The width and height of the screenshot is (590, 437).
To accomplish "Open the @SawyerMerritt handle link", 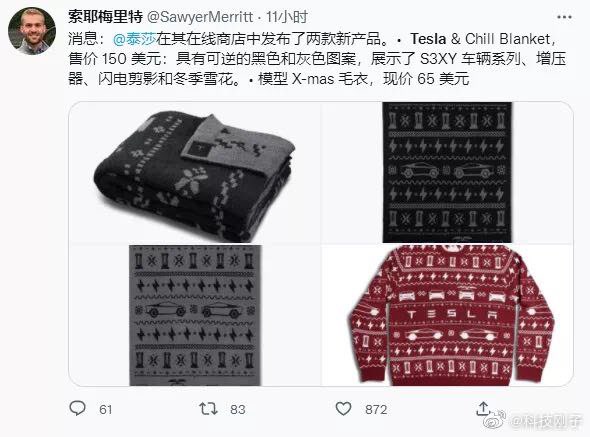I will pyautogui.click(x=200, y=17).
